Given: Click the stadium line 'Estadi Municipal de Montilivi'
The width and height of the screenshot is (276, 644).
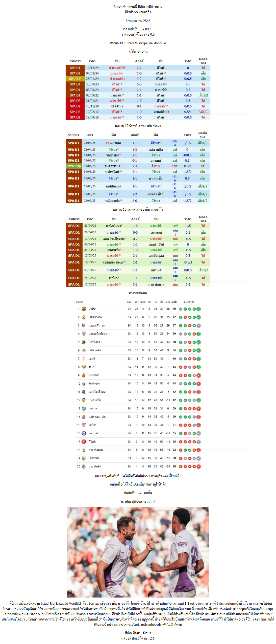Looking at the screenshot, I should pos(138,43).
